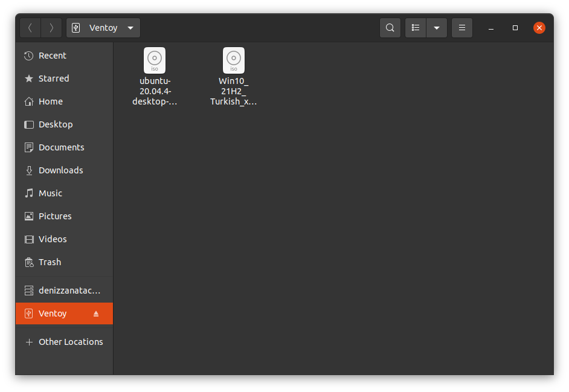The width and height of the screenshot is (569, 392).
Task: Open the Downloads sidebar entry
Action: (64, 170)
